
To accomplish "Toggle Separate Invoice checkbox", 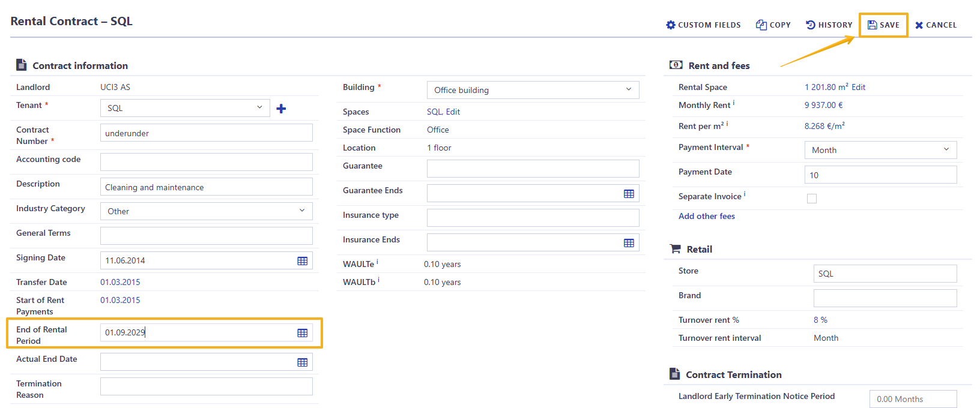I will click(x=812, y=199).
